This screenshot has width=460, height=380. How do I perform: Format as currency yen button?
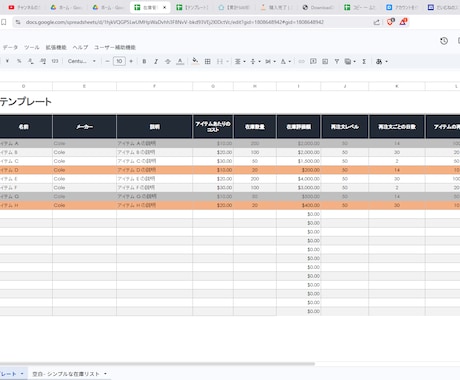[7, 61]
